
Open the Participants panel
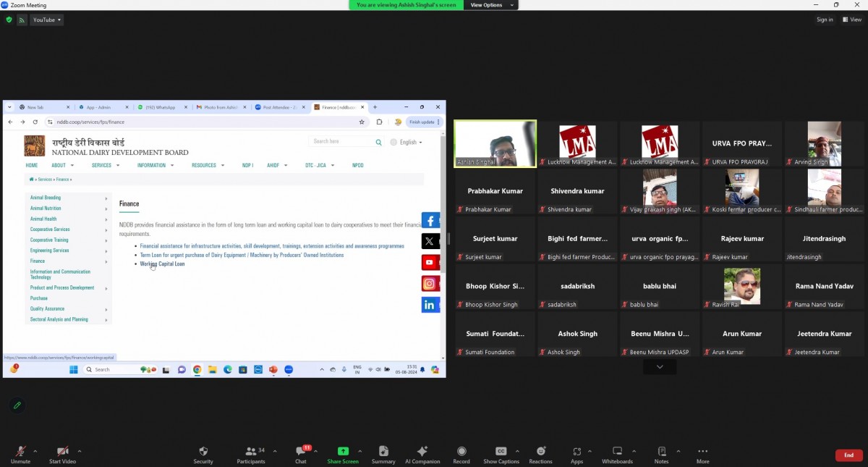(x=251, y=455)
